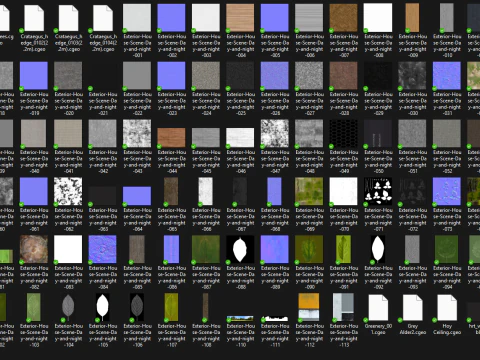Select dark honeycomb pattern thumbnail -049
The image size is (480, 360).
(x=343, y=134)
